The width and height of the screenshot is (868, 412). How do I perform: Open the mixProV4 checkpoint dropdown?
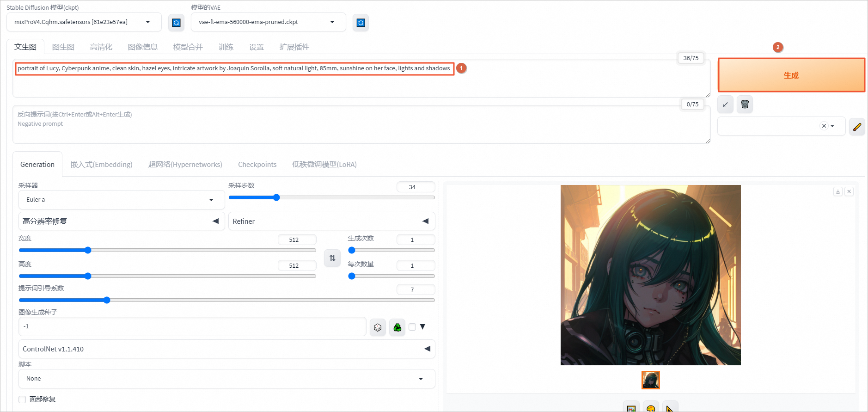(x=84, y=22)
